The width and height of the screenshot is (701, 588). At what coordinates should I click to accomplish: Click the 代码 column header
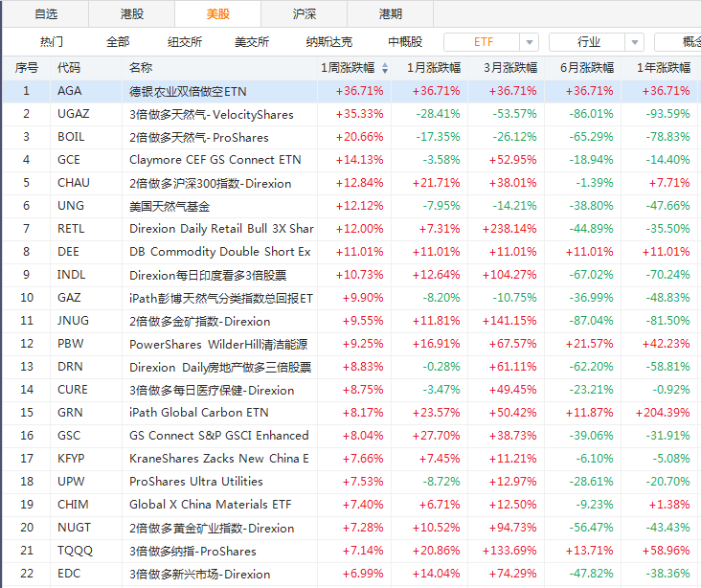69,68
